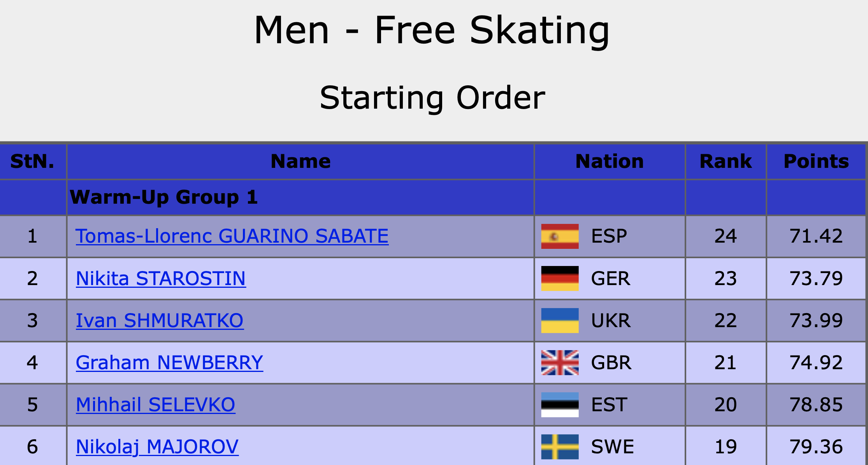Click the Great Britain flag icon

pyautogui.click(x=560, y=363)
